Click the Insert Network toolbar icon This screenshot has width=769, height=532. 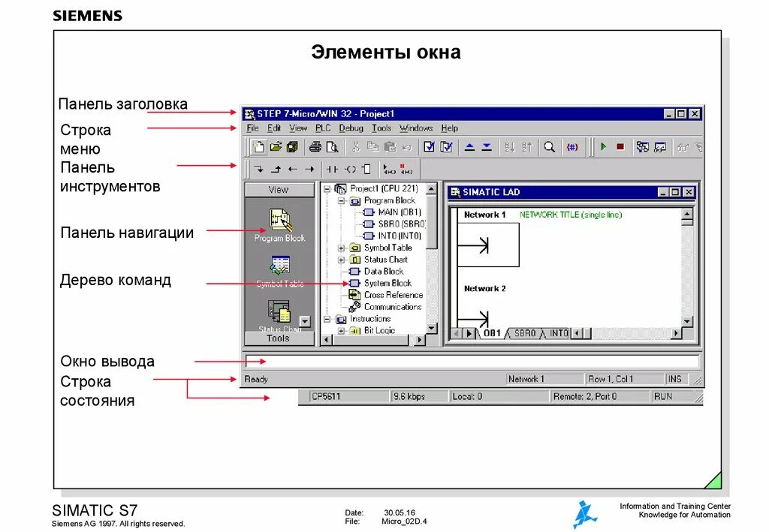point(389,170)
